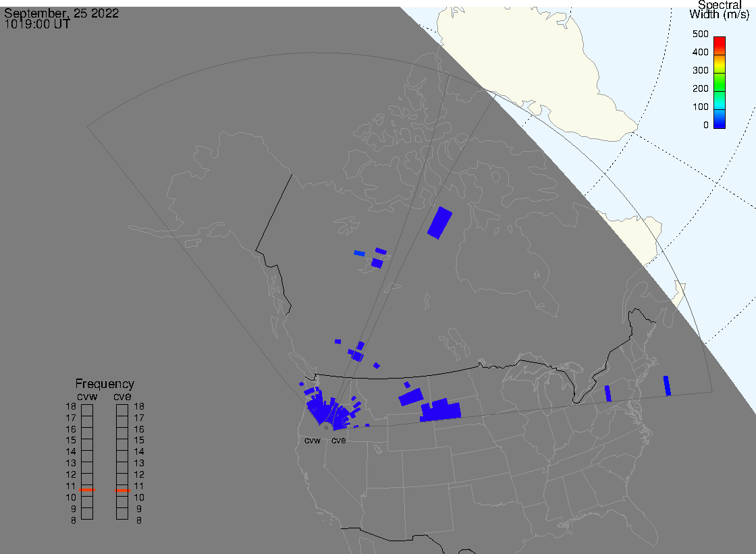Click the '8' label beside cvw scale
756x554 pixels.
[x=74, y=520]
